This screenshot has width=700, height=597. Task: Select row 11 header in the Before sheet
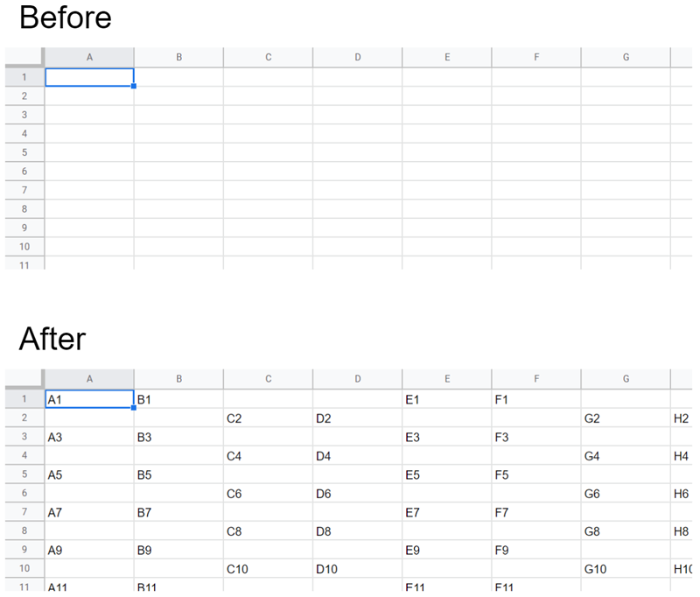[x=24, y=265]
